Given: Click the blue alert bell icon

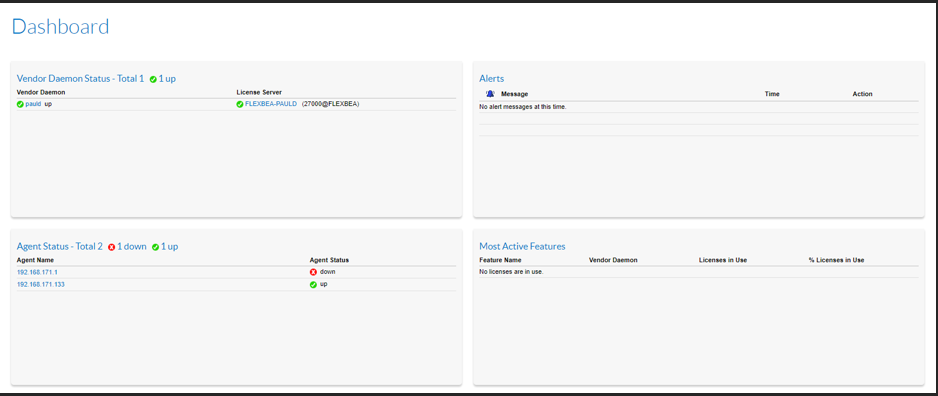Looking at the screenshot, I should (491, 94).
